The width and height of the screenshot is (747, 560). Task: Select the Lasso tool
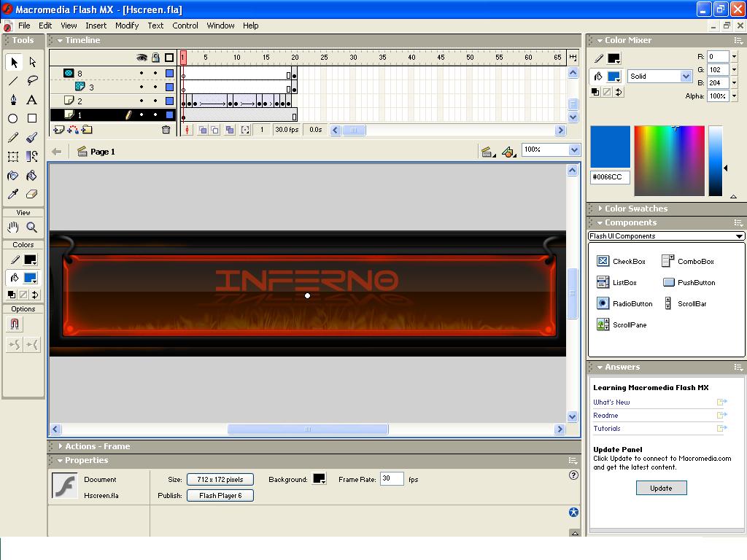coord(32,81)
